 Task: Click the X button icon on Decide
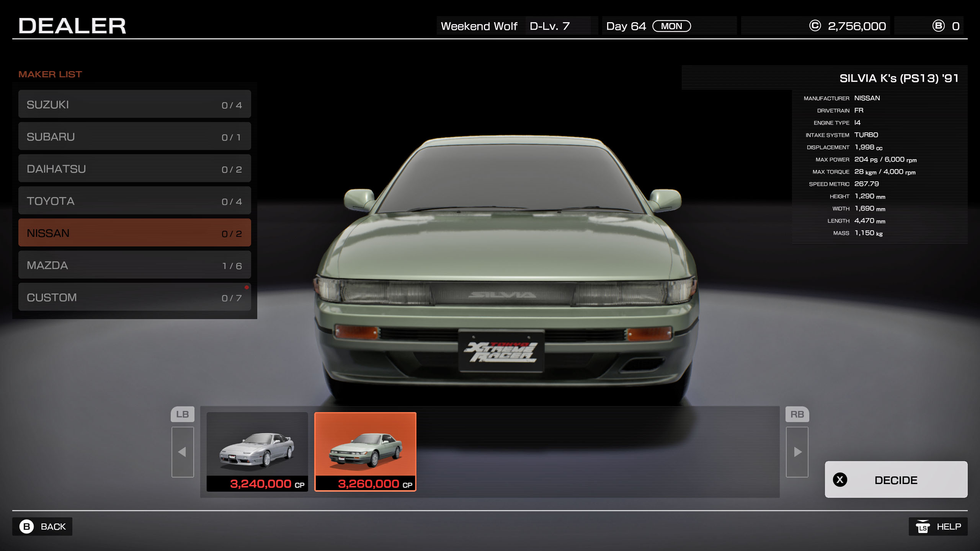pos(840,480)
